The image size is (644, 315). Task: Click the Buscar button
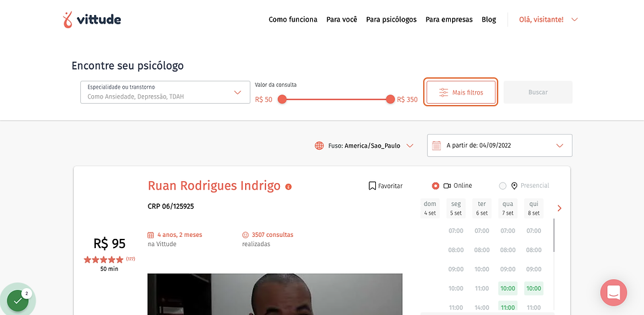click(x=538, y=93)
